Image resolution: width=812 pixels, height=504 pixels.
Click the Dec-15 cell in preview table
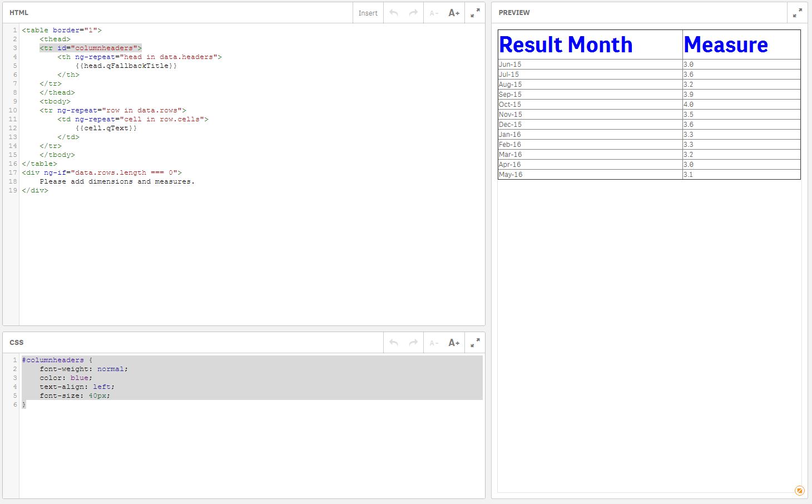[590, 125]
